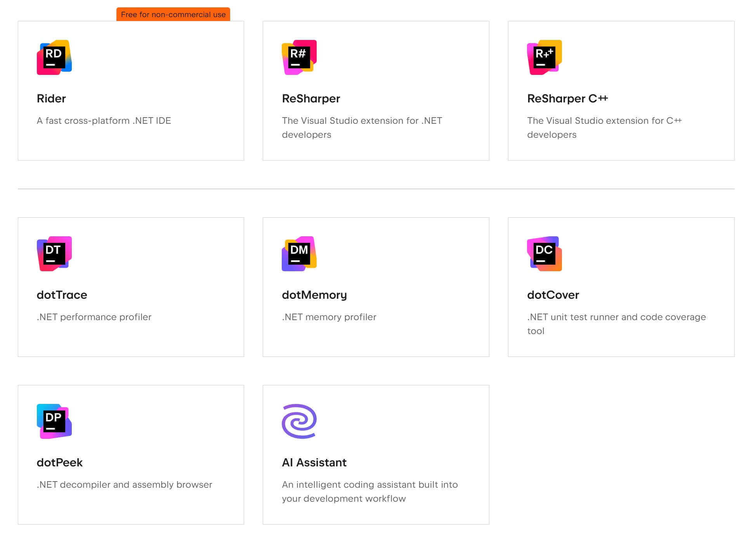Open the dotTrace title link
756x537 pixels.
pyautogui.click(x=62, y=295)
